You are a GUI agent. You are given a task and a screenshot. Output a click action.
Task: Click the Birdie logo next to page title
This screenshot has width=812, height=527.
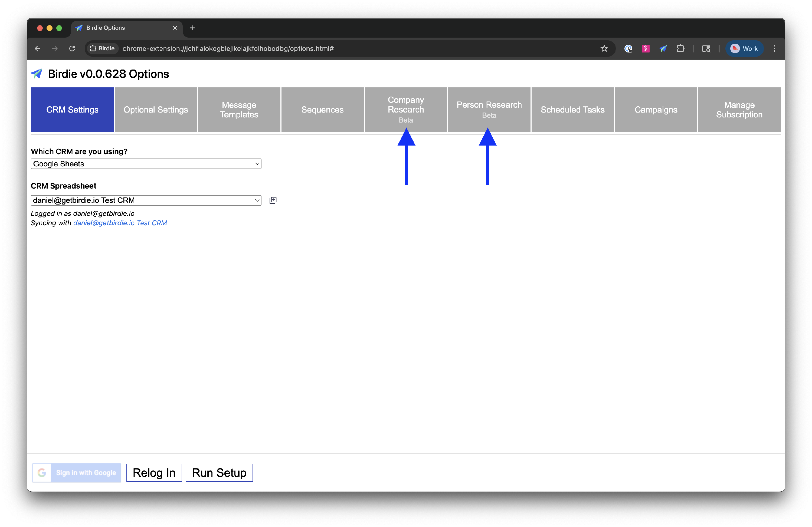point(37,73)
